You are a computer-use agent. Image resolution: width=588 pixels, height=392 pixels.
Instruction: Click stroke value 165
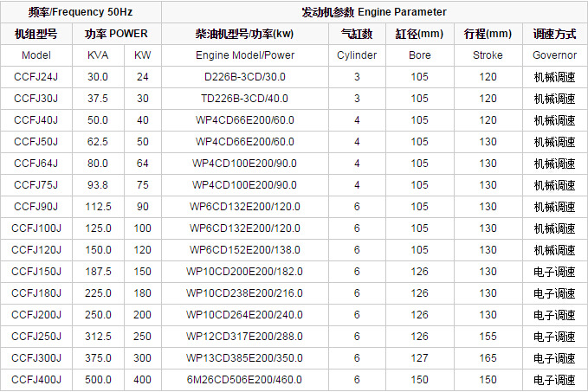[x=488, y=358]
